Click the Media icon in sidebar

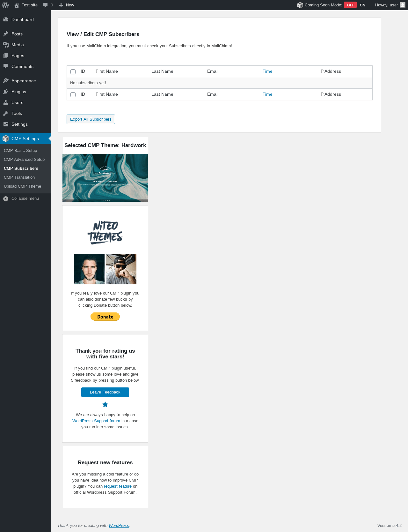coord(6,45)
